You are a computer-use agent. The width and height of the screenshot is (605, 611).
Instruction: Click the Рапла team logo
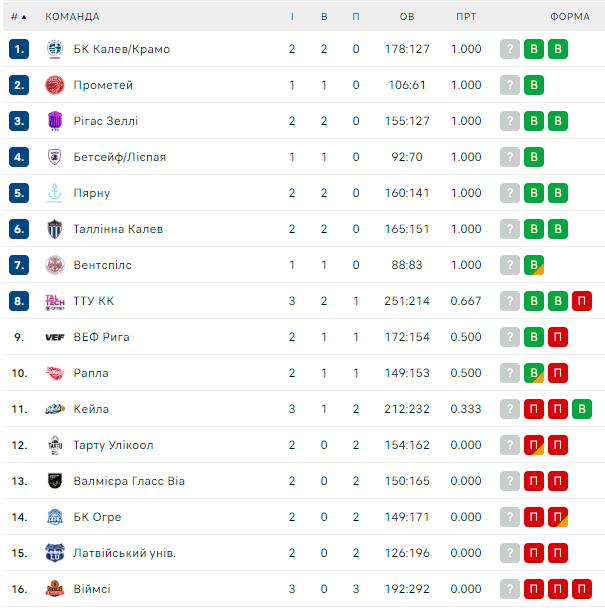coord(55,373)
